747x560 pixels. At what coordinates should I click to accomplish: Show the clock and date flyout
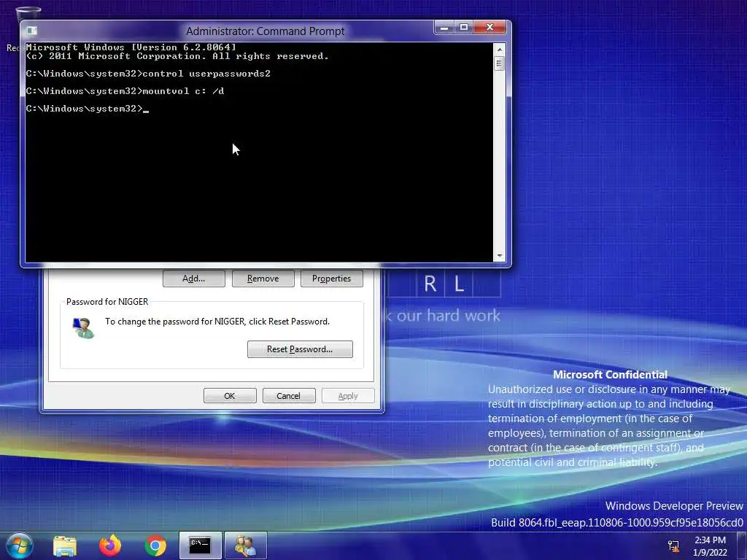pos(710,545)
